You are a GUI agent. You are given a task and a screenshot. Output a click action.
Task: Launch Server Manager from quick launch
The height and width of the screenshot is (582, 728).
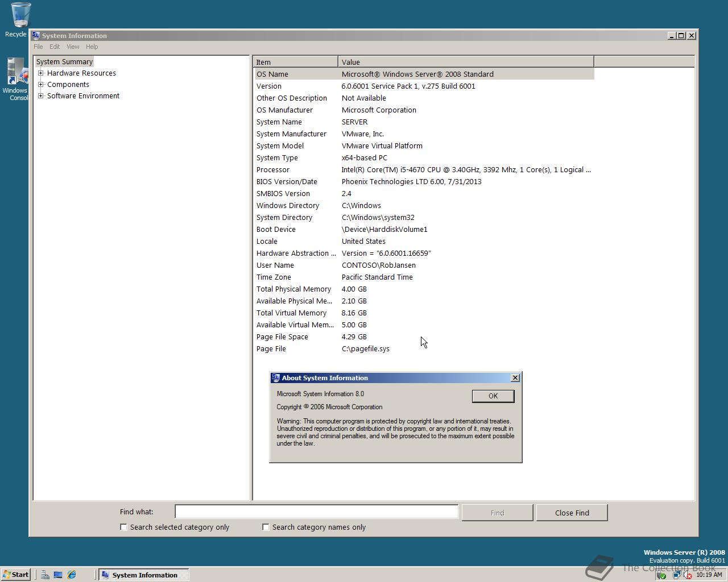pos(45,575)
